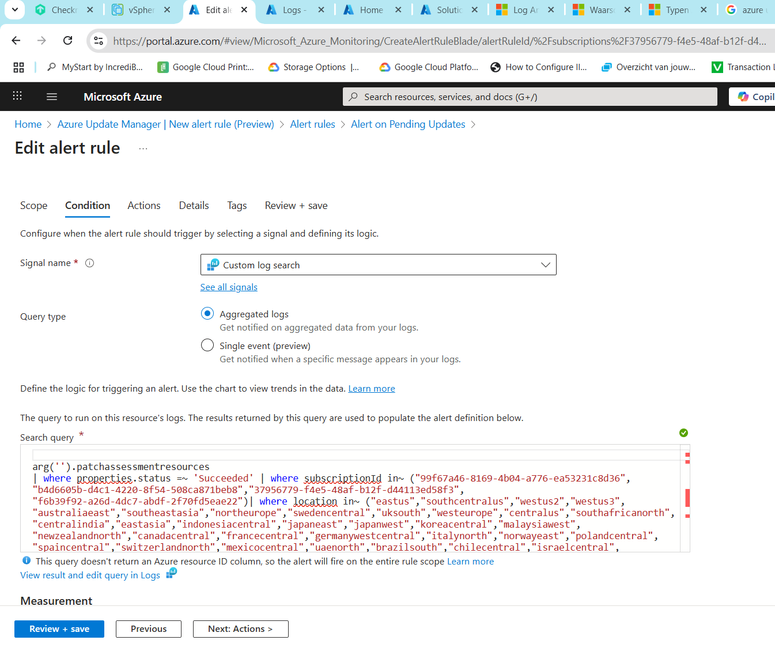Image resolution: width=775 pixels, height=649 pixels.
Task: Click the Logs icon after View result link
Action: click(x=172, y=573)
